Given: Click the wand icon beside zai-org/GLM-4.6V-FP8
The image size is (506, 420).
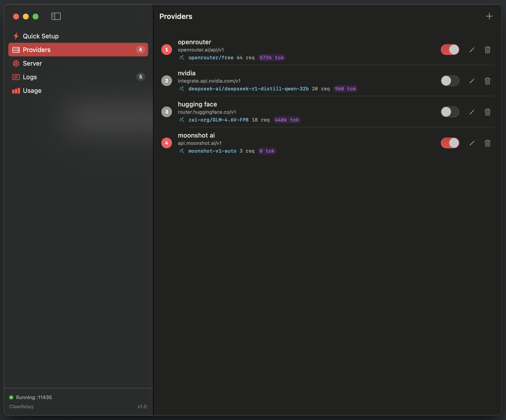Looking at the screenshot, I should [182, 120].
